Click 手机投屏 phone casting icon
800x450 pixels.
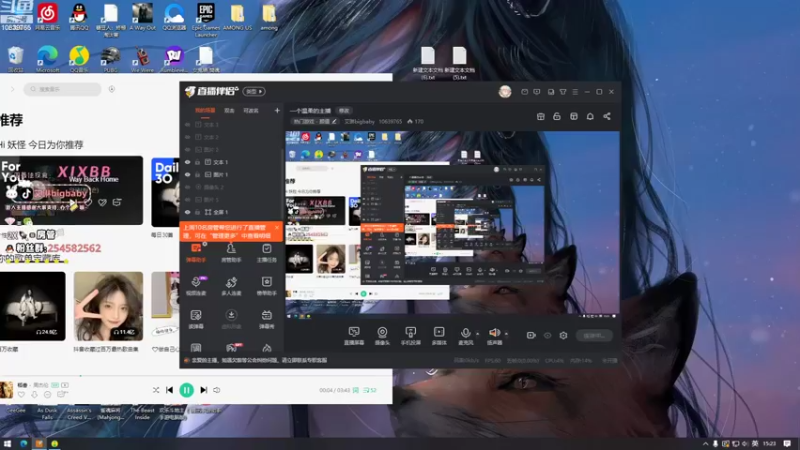[x=411, y=336]
